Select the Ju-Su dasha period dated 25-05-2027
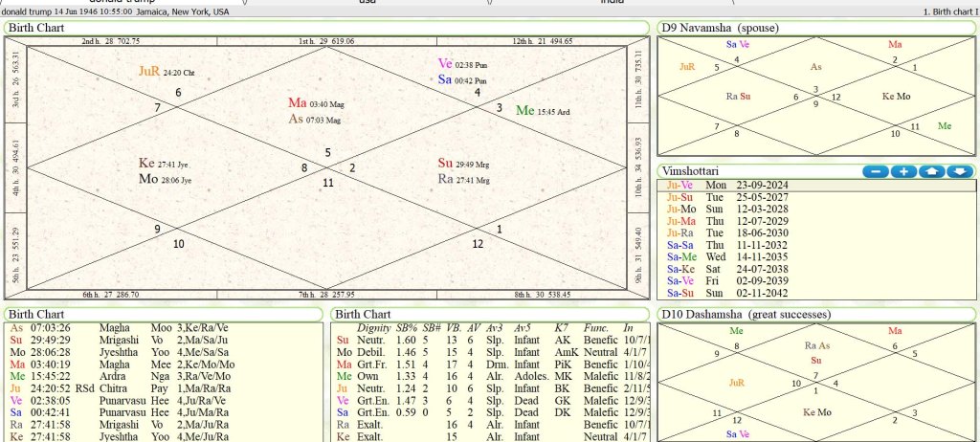 [737, 197]
